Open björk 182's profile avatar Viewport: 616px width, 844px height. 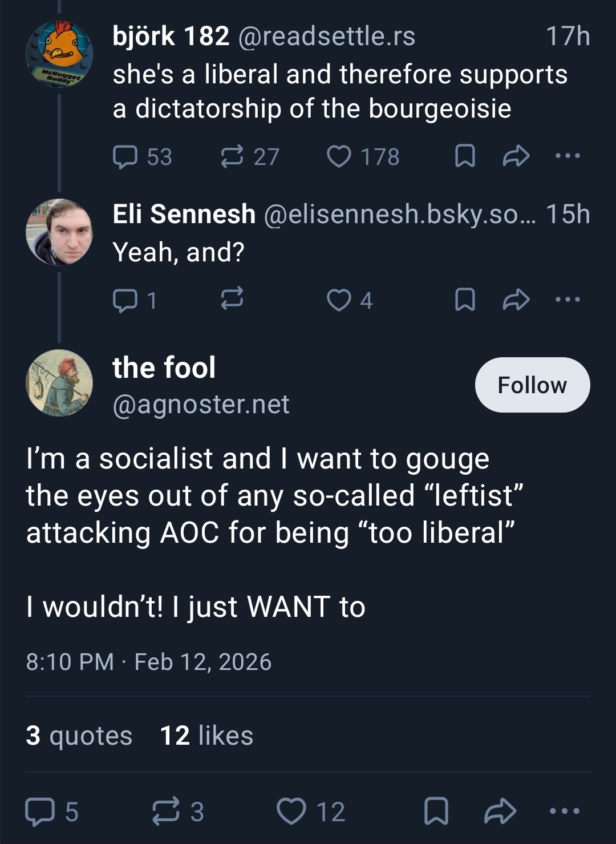click(x=59, y=54)
